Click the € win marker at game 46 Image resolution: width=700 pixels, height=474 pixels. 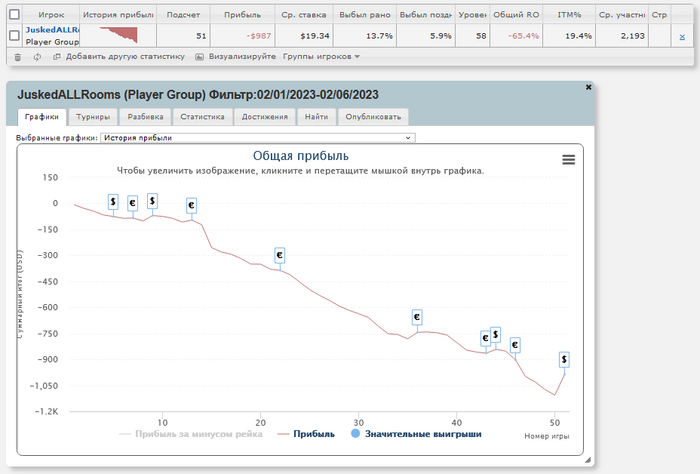pos(515,345)
